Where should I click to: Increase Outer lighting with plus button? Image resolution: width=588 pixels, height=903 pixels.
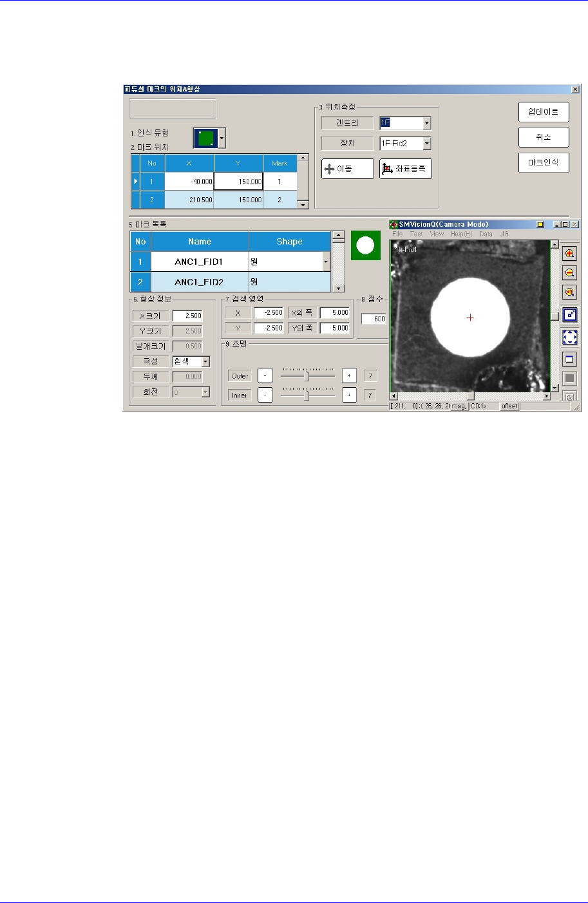[x=349, y=376]
